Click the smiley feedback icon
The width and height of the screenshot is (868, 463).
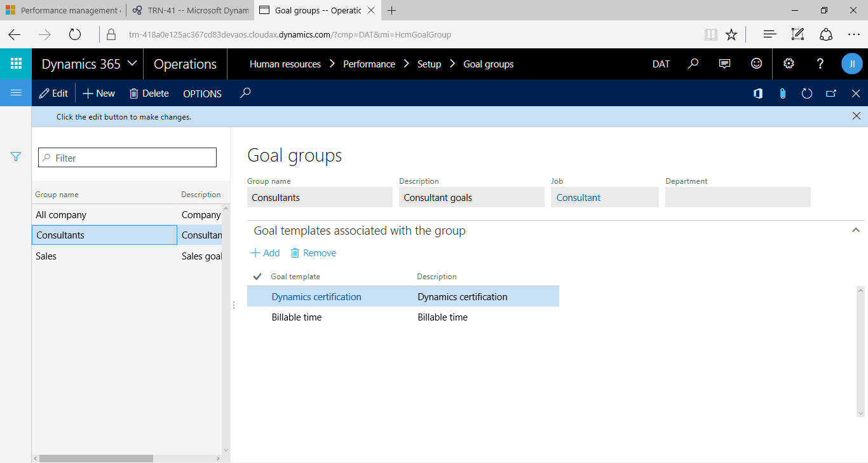(x=756, y=64)
